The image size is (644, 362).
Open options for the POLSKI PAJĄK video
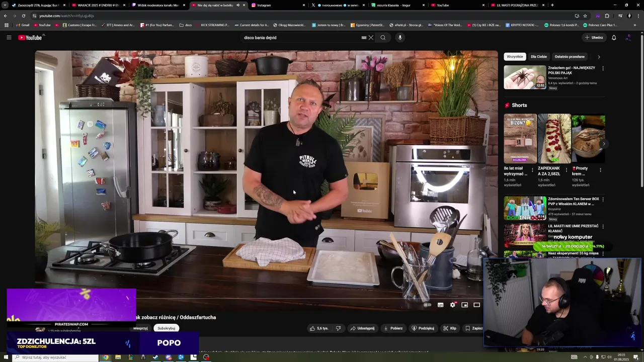click(x=603, y=68)
